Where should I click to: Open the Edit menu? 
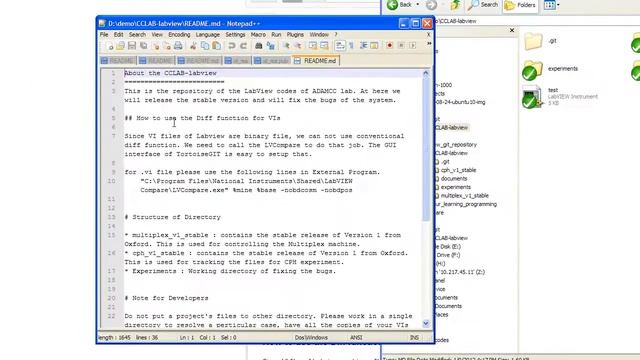(118, 35)
